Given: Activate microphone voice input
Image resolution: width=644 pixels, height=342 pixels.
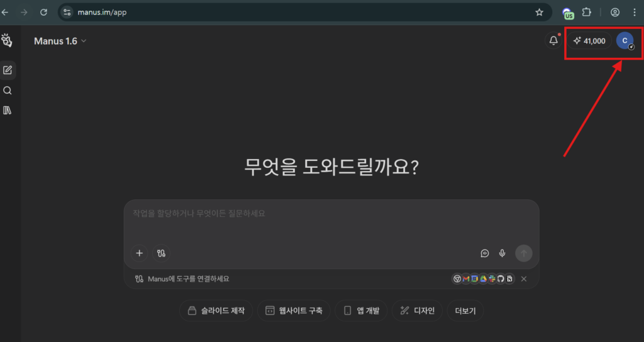Looking at the screenshot, I should (502, 253).
